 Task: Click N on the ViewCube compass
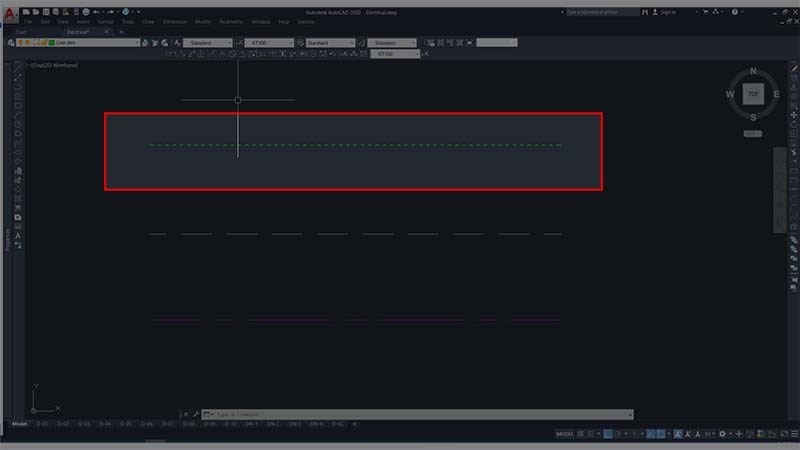(x=753, y=71)
